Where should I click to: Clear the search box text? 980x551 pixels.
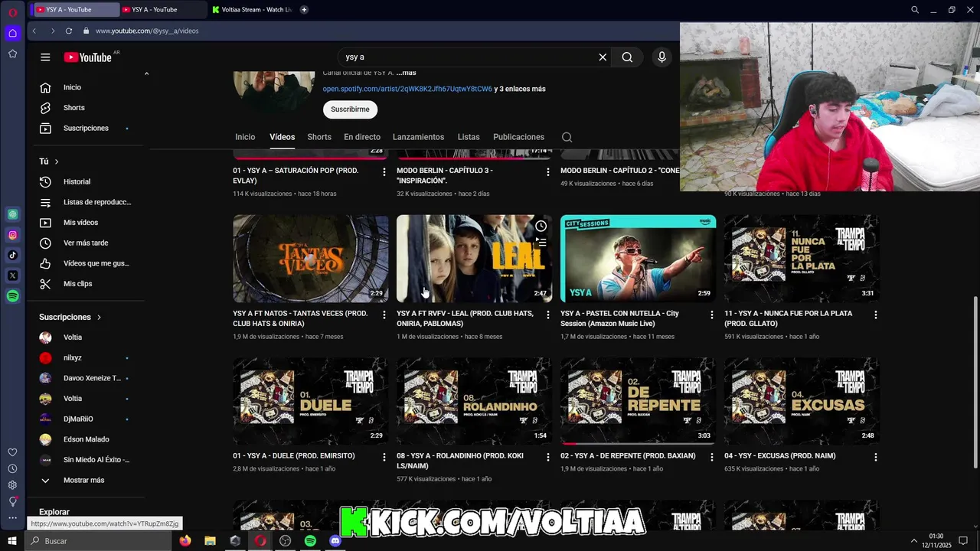coord(603,57)
